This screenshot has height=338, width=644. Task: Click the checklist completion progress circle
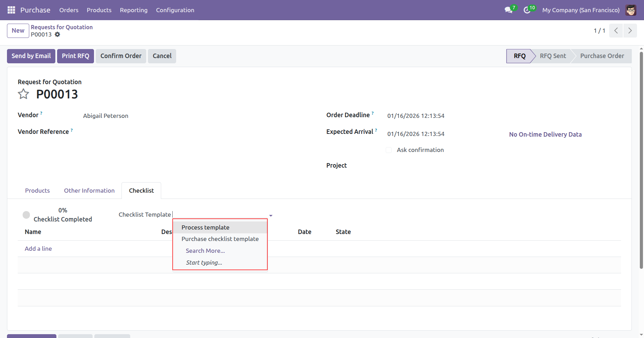[26, 215]
